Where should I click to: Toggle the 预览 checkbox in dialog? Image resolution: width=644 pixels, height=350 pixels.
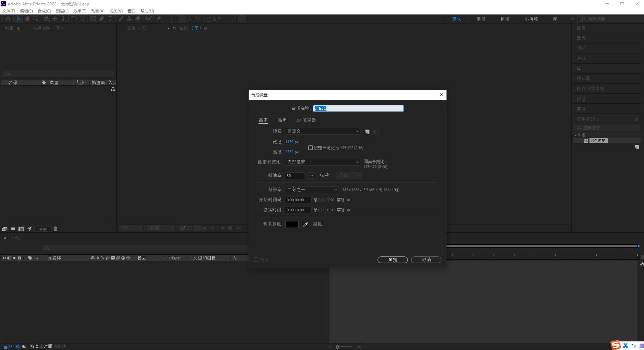pos(256,260)
